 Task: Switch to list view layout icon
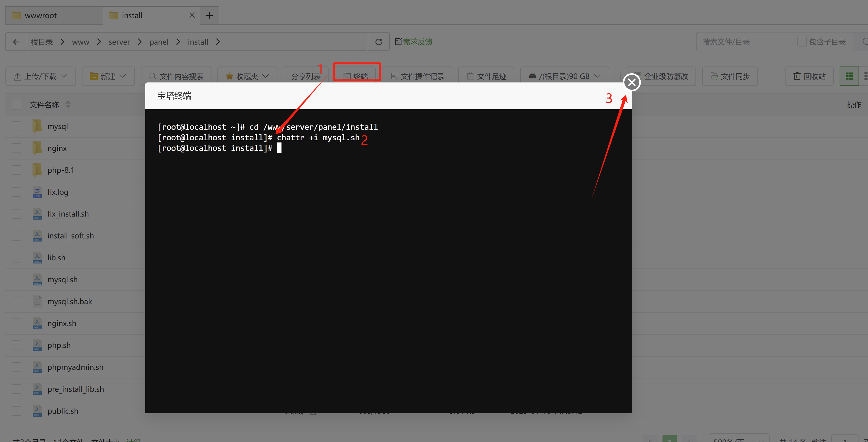pos(849,77)
